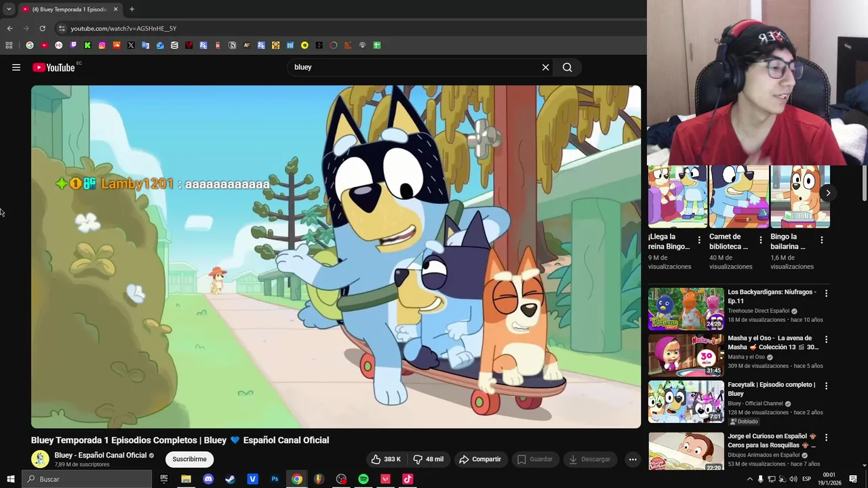Open Steam from the taskbar
Screen dimensions: 868x488
[x=231, y=479]
